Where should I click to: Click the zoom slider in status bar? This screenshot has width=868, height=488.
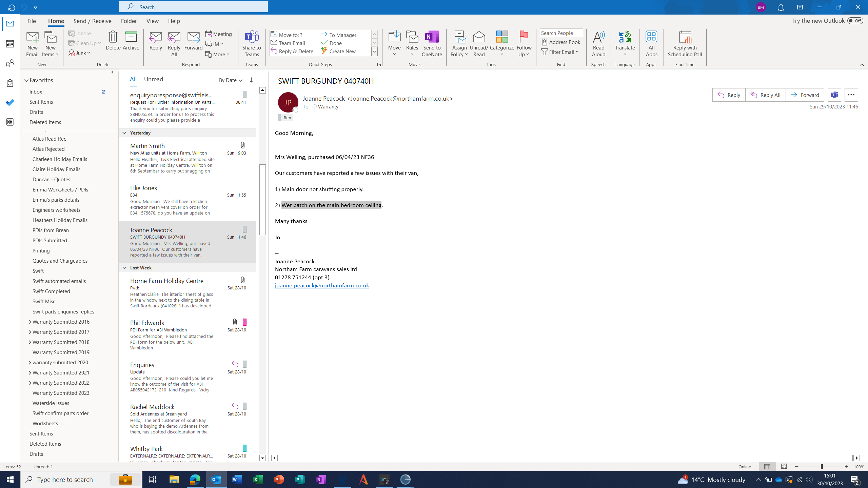point(822,467)
